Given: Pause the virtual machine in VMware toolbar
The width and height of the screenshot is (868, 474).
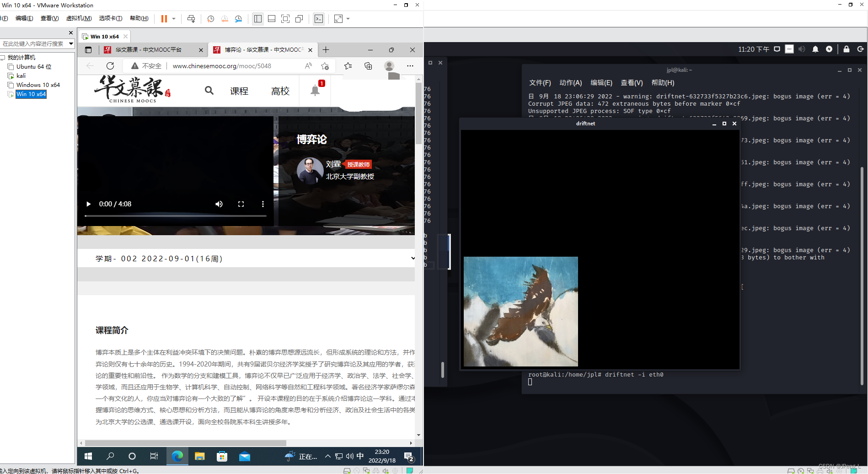Looking at the screenshot, I should point(164,19).
